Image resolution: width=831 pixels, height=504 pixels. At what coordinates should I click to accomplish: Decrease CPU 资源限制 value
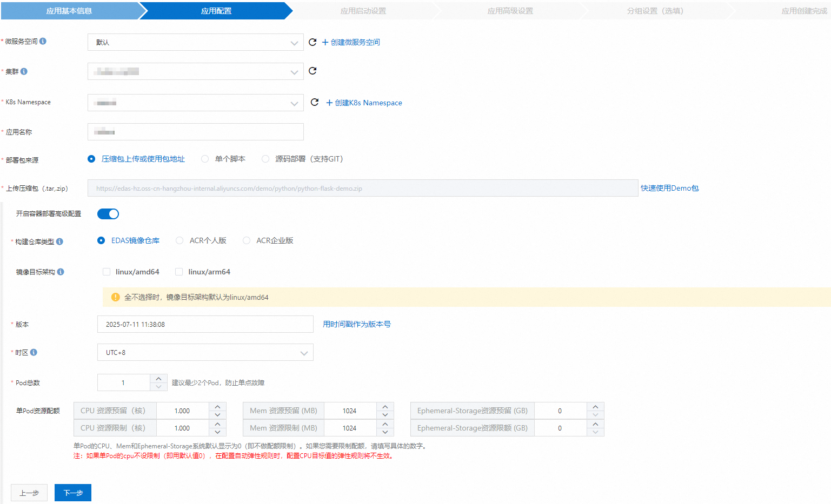point(217,432)
